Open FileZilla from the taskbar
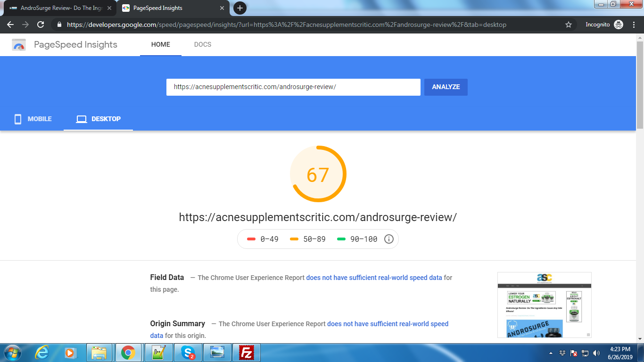Viewport: 644px width, 362px height. pos(247,353)
